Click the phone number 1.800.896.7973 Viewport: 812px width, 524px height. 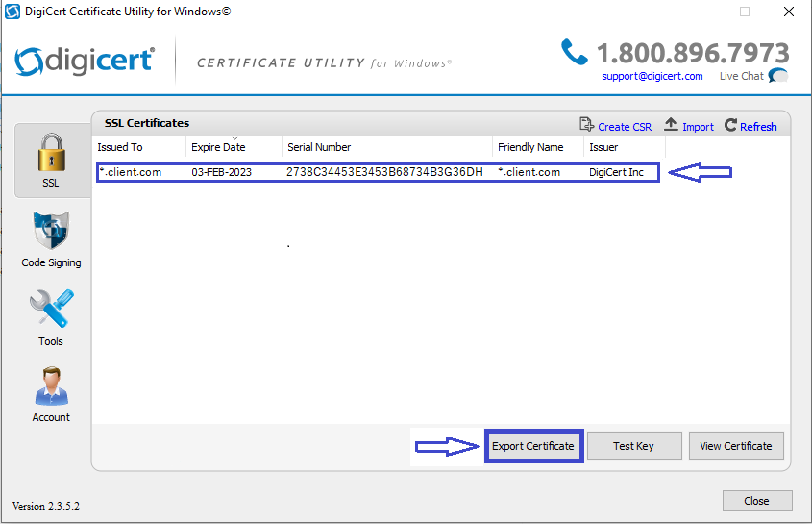[693, 53]
